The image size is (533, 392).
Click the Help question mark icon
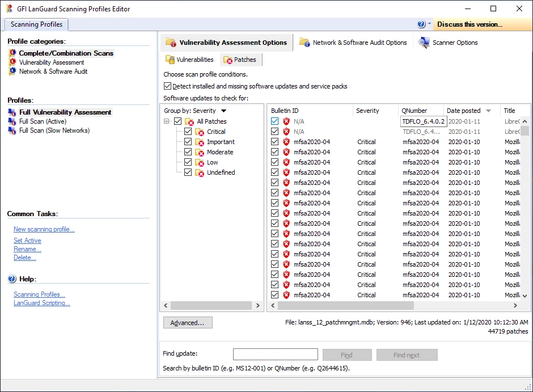point(421,24)
